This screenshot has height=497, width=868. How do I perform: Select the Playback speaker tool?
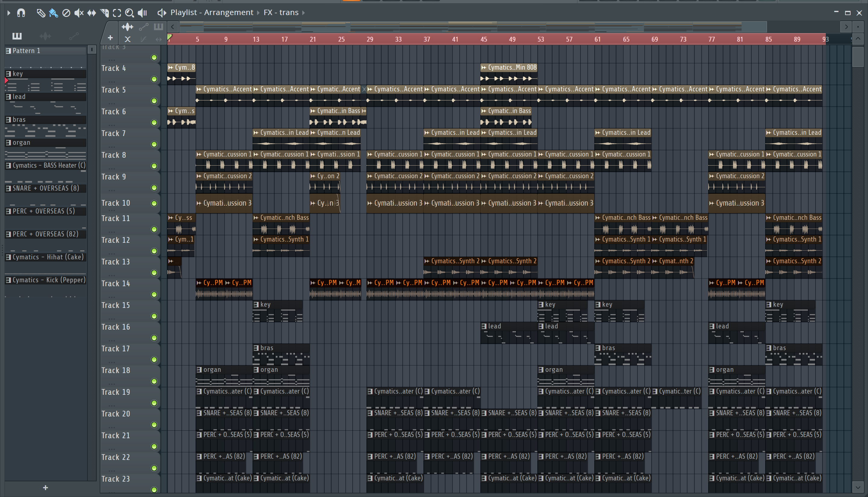pos(142,13)
